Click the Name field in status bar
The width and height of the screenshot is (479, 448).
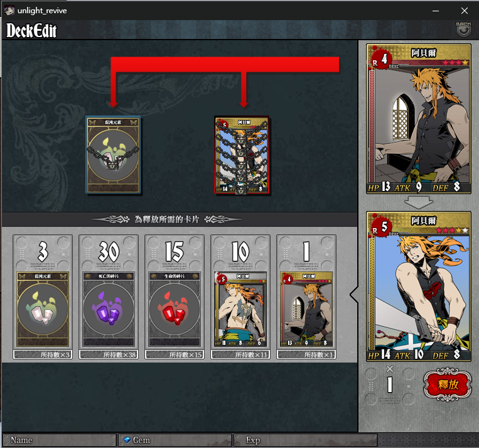(x=60, y=440)
